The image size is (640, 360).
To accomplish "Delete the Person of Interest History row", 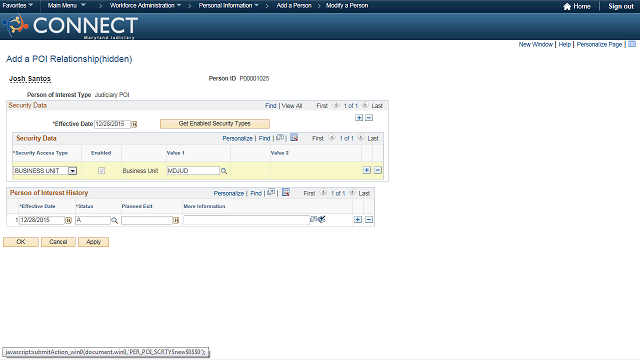I will (369, 220).
